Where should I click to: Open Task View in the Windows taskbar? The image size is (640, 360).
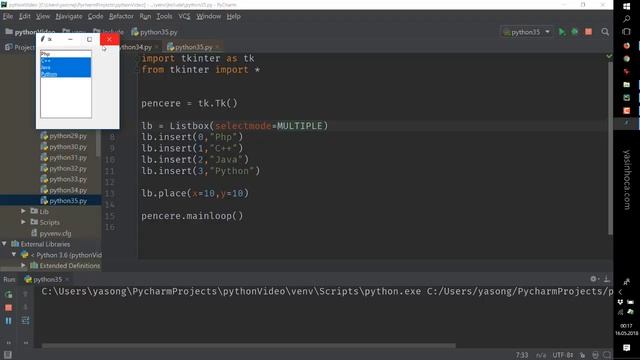click(627, 31)
